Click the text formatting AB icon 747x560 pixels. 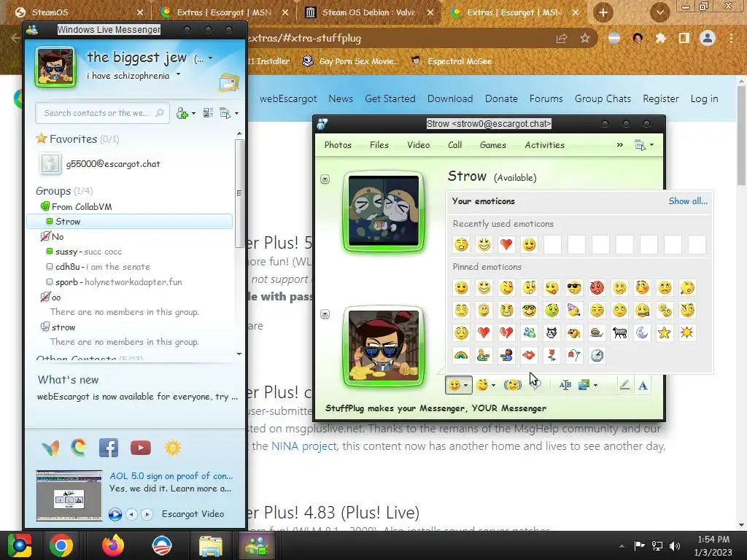click(565, 385)
